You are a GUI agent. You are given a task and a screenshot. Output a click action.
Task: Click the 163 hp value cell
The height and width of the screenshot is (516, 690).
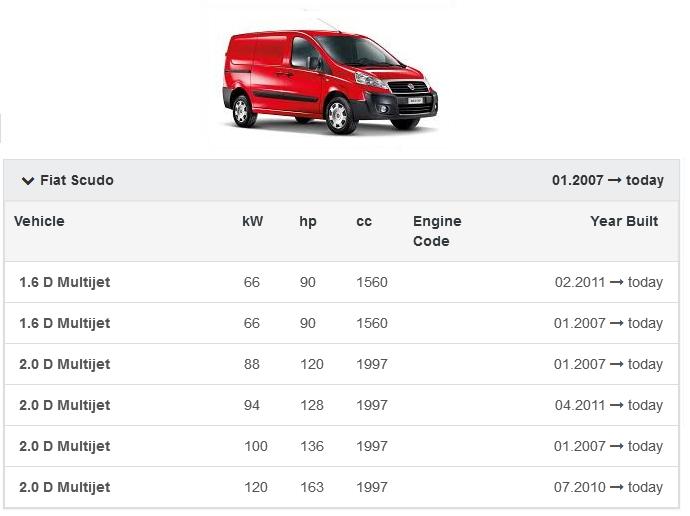coord(312,488)
